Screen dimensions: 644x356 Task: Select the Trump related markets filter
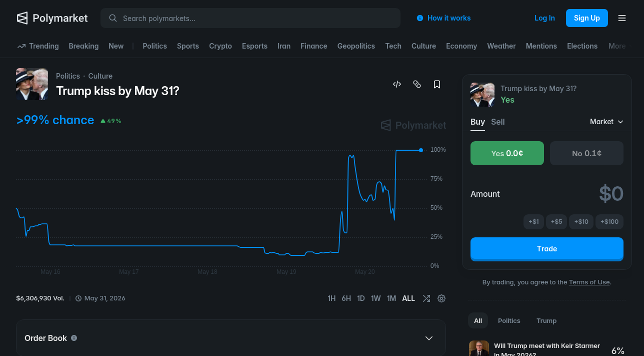(x=546, y=320)
